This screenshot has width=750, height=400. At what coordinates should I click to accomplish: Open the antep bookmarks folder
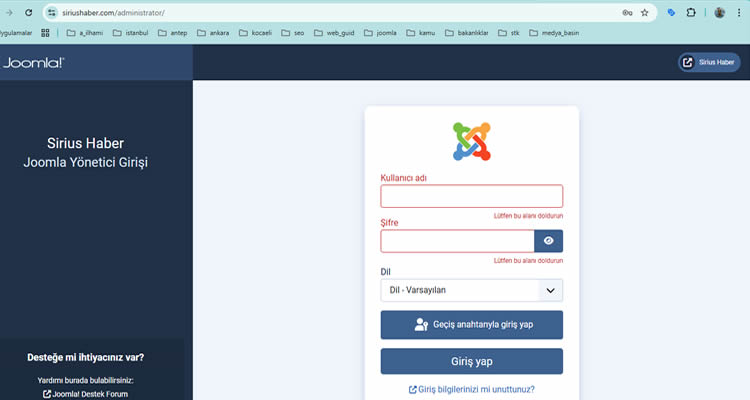tap(173, 33)
